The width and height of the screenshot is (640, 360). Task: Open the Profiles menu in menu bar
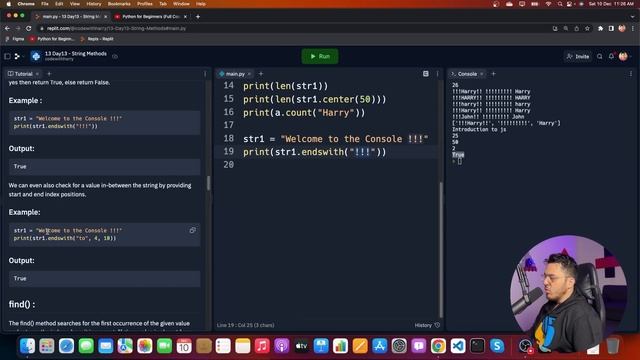pyautogui.click(x=144, y=4)
